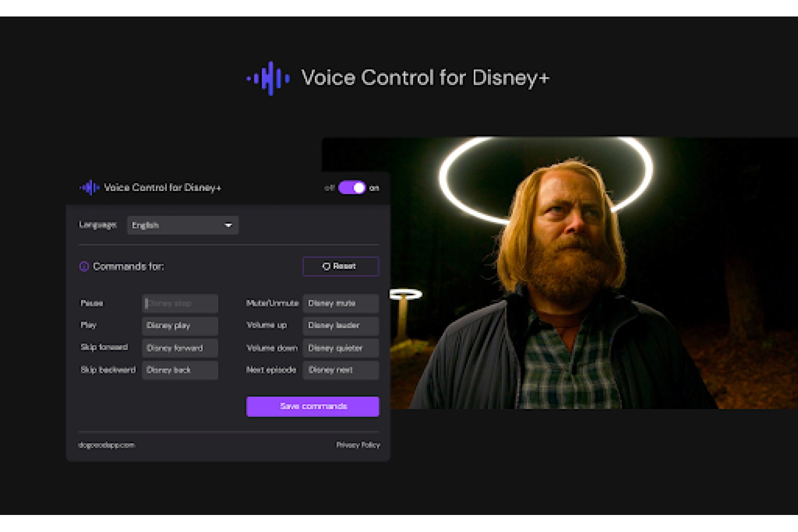
Task: Click the 'Commands for:' label
Action: [x=129, y=267]
